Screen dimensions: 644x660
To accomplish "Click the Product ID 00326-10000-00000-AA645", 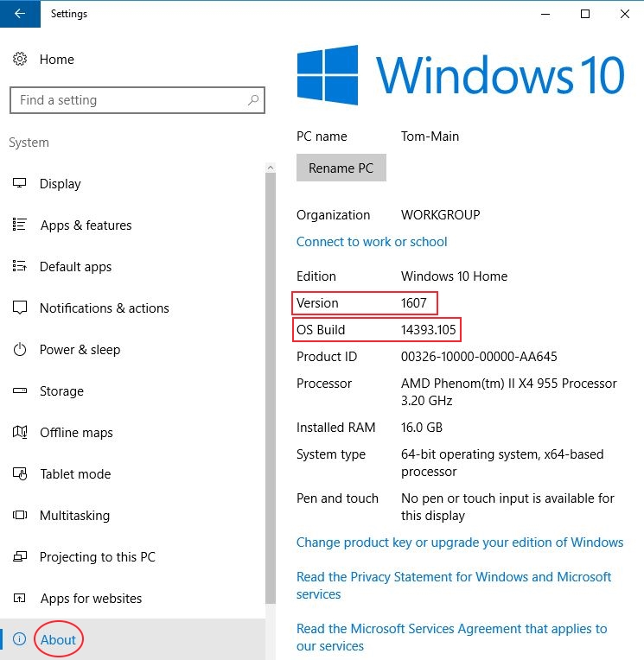I will coord(479,357).
